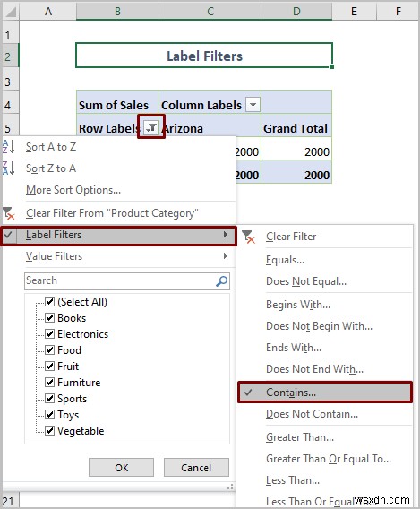420x509 pixels.
Task: Open the Value Filters menu item
Action: [119, 256]
